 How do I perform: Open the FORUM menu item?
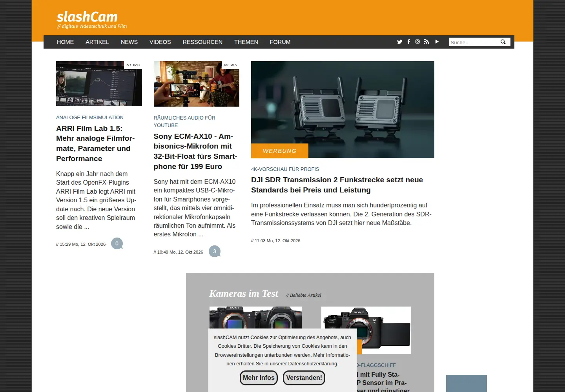pos(280,42)
